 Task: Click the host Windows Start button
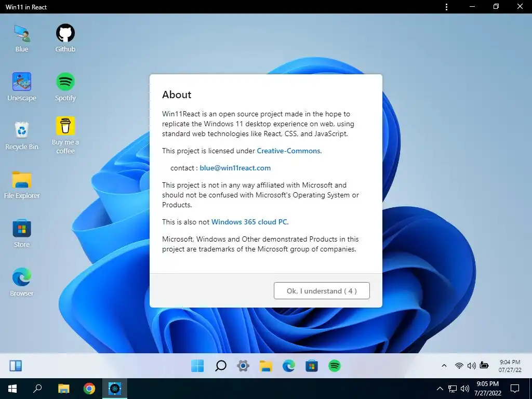pyautogui.click(x=12, y=389)
